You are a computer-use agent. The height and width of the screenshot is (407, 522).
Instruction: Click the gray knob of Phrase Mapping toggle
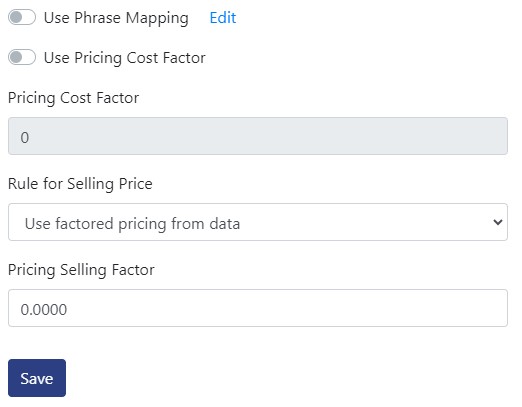click(16, 17)
